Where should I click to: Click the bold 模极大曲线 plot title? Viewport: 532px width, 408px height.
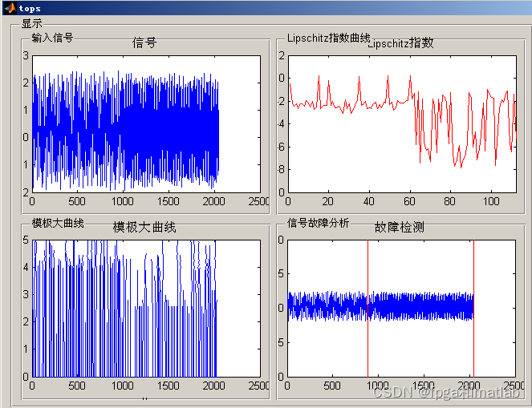pyautogui.click(x=144, y=228)
